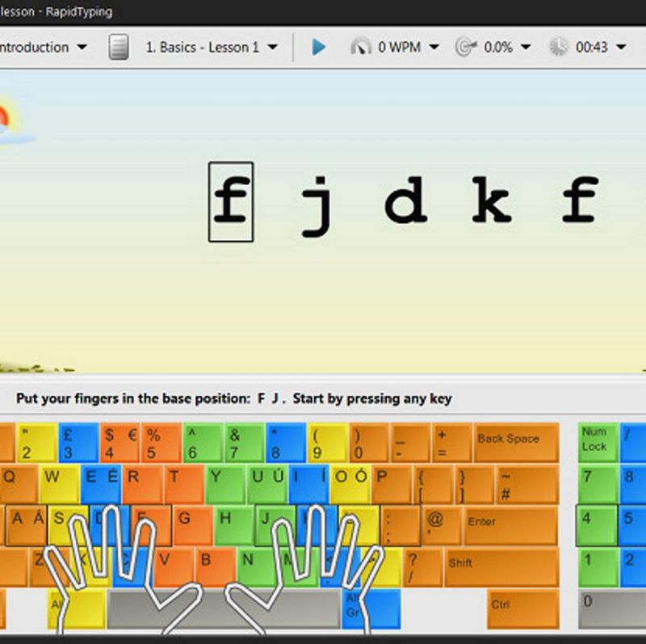The width and height of the screenshot is (646, 644).
Task: Expand the Basics - Lesson 1 dropdown
Action: pos(272,47)
